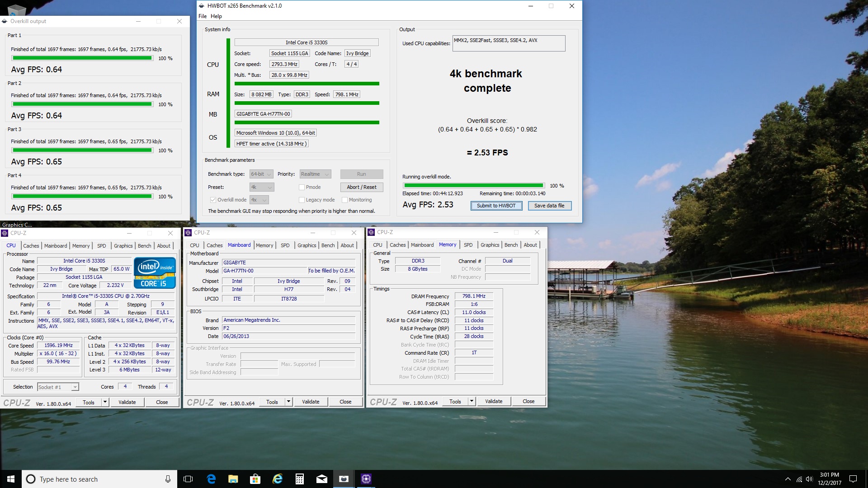868x488 pixels.
Task: Switch to Graphics tab in CPU-Z Memory window
Action: point(490,245)
